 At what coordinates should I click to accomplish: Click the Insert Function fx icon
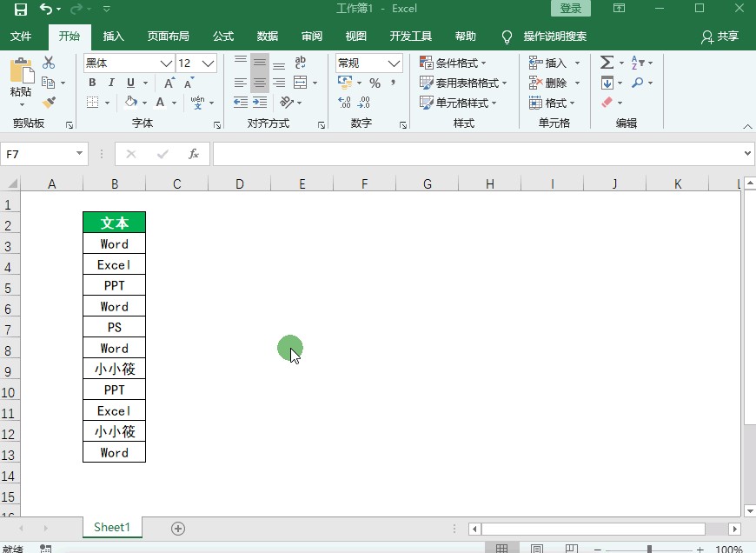[194, 154]
